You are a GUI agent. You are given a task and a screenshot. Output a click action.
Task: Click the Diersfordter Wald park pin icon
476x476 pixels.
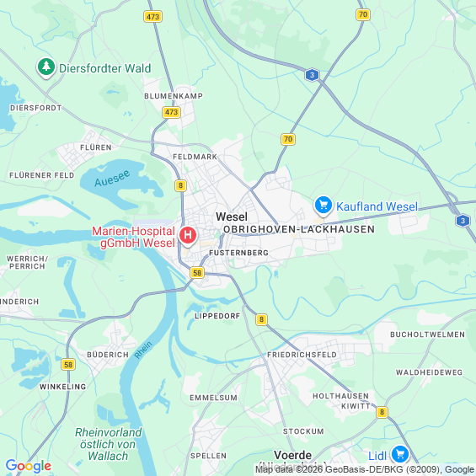(x=46, y=67)
